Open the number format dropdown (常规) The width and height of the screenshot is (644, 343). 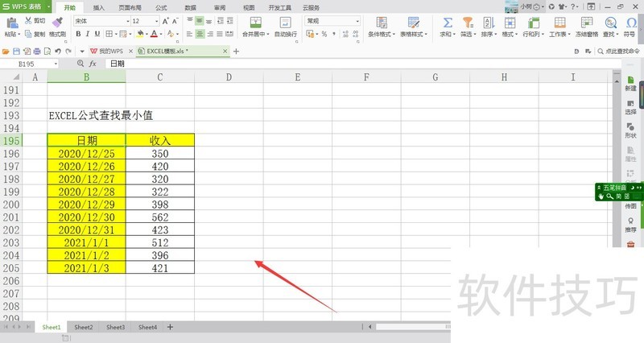point(357,21)
